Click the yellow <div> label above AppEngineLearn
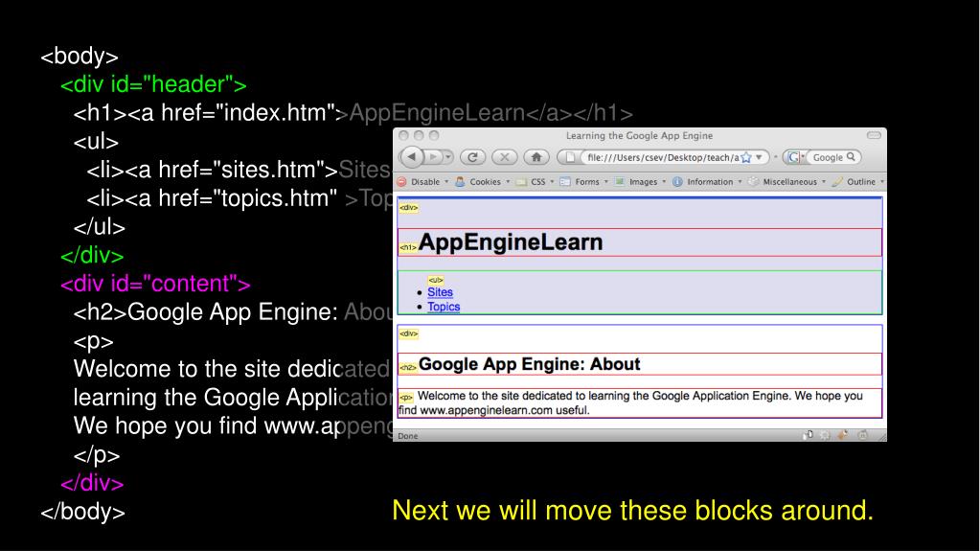The height and width of the screenshot is (551, 980). click(409, 208)
